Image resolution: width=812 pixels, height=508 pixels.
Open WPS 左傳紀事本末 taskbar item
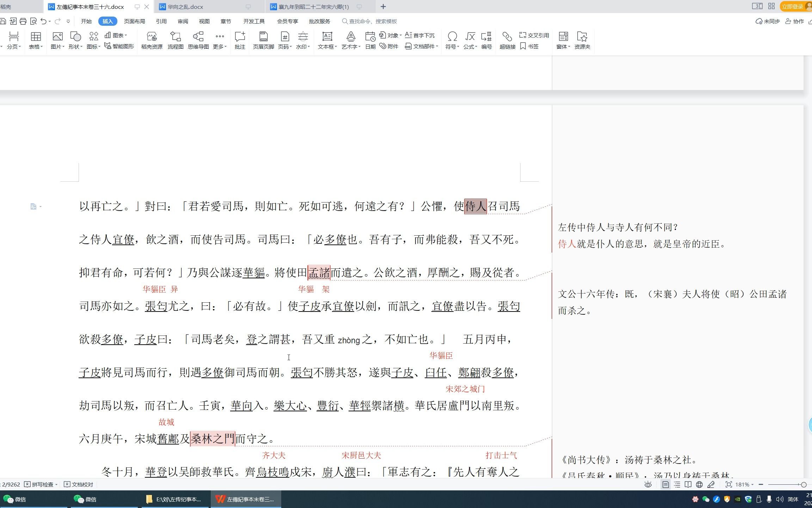coord(246,499)
